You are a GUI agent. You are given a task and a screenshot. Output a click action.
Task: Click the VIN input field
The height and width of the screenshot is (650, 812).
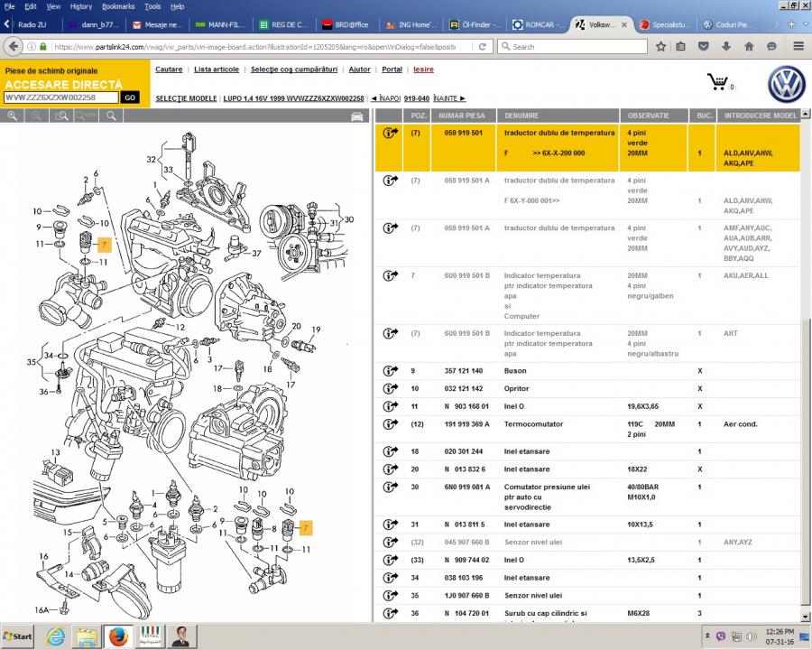pyautogui.click(x=60, y=97)
